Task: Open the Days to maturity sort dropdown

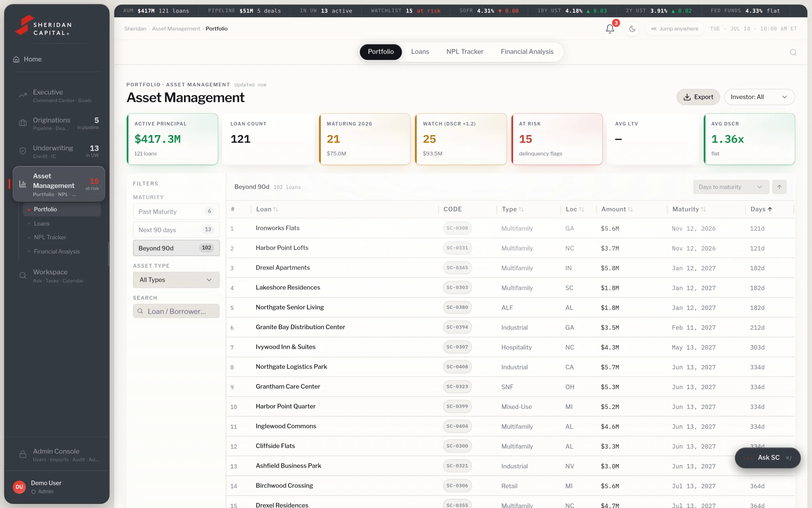Action: coord(731,187)
